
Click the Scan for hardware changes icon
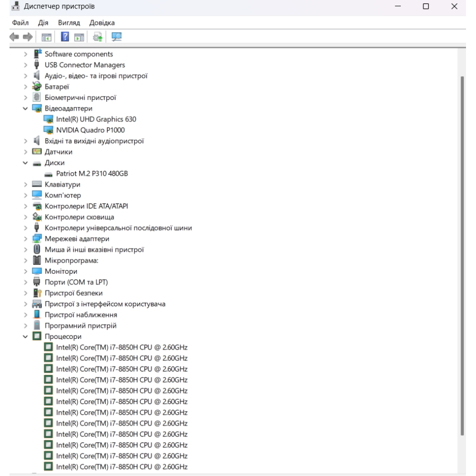tap(116, 37)
